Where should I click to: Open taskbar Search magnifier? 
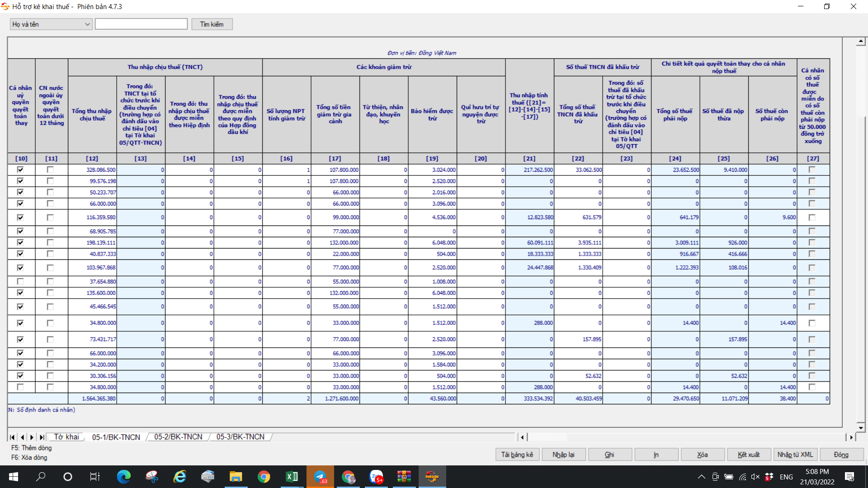pos(41,477)
